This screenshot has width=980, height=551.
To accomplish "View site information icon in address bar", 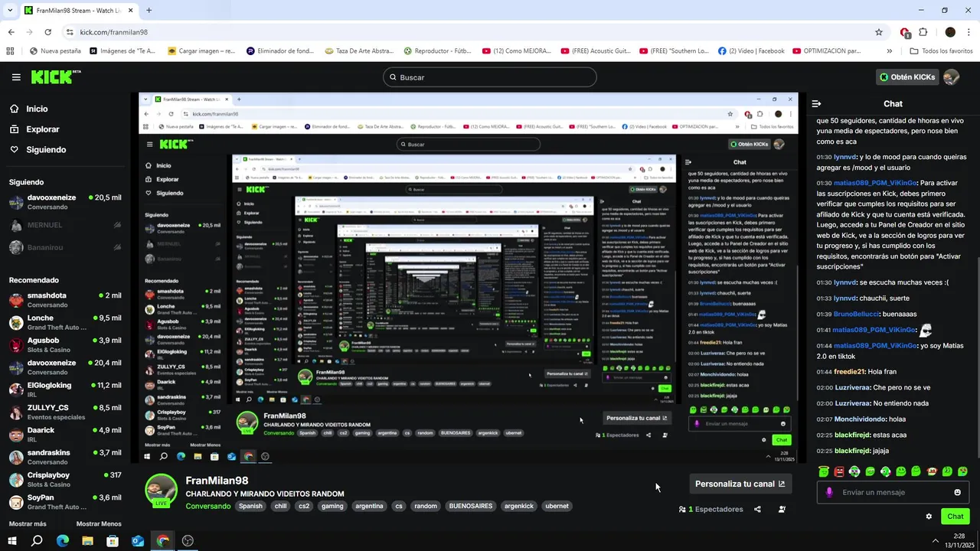I will (70, 32).
